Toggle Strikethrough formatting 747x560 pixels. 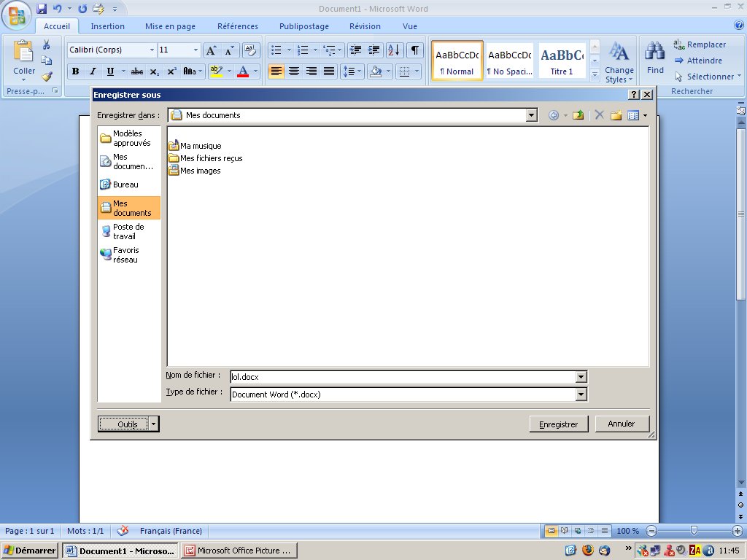coord(137,71)
